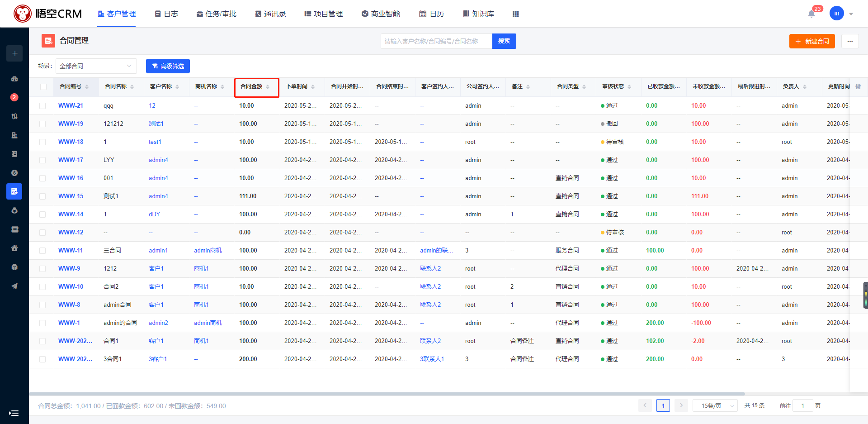Open the paper plane icon in sidebar
Viewport: 868px width, 424px height.
click(x=14, y=286)
